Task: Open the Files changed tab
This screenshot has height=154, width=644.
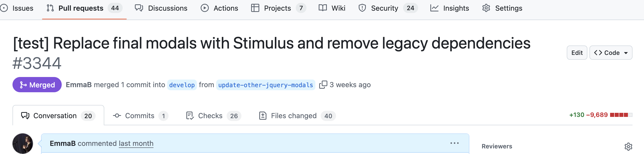Action: tap(297, 116)
